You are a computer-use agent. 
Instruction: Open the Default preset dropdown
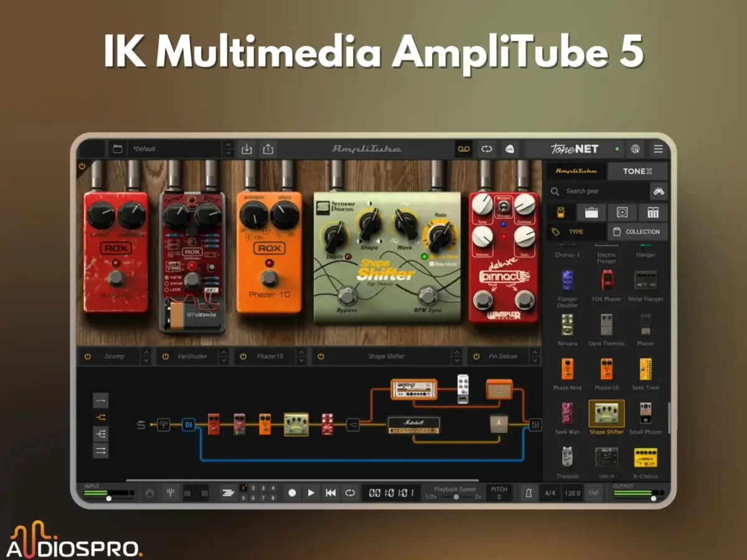click(x=174, y=149)
